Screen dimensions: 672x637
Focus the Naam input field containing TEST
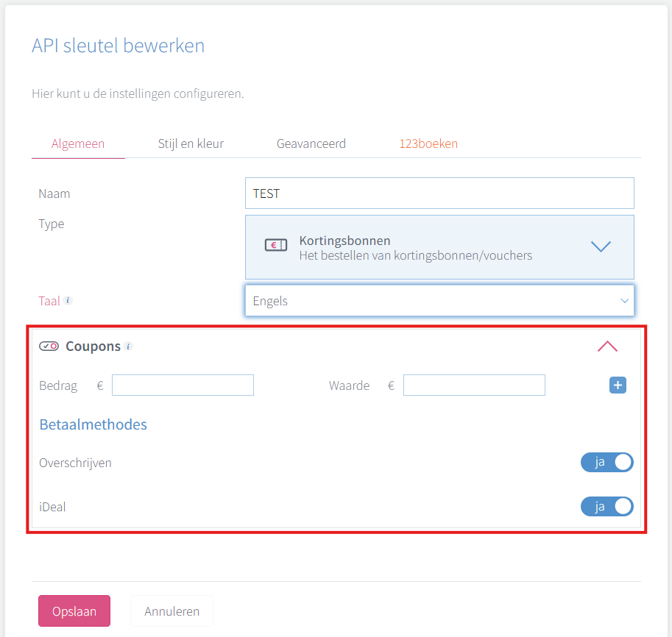coord(439,193)
